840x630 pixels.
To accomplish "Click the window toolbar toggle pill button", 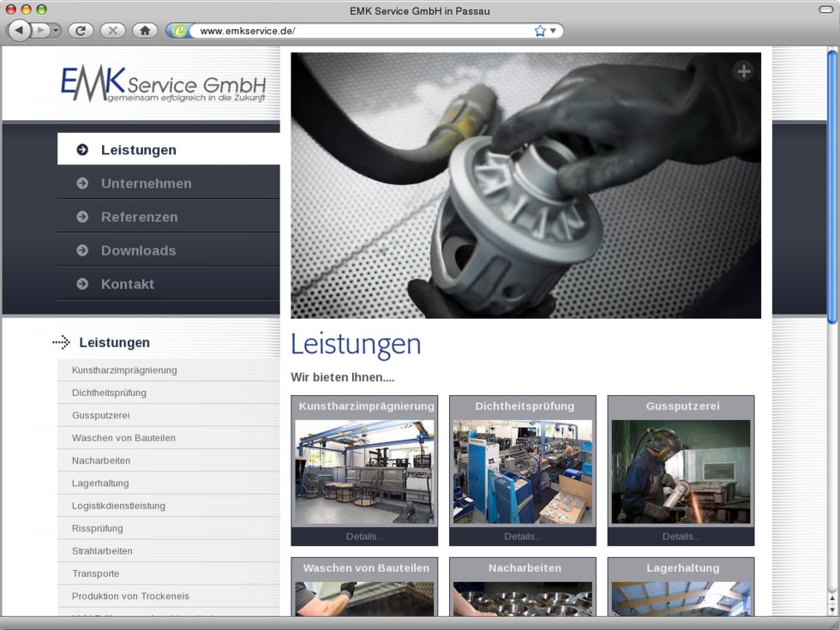I will pyautogui.click(x=825, y=9).
